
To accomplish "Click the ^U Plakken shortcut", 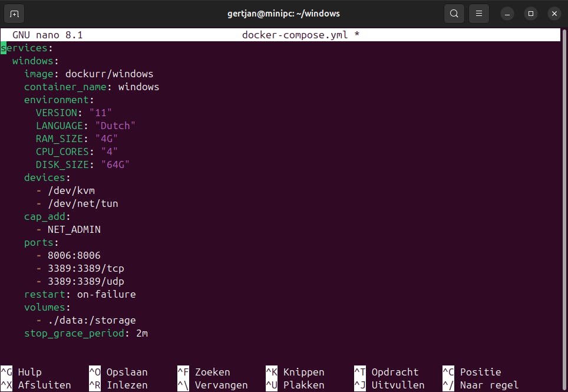I will click(295, 385).
